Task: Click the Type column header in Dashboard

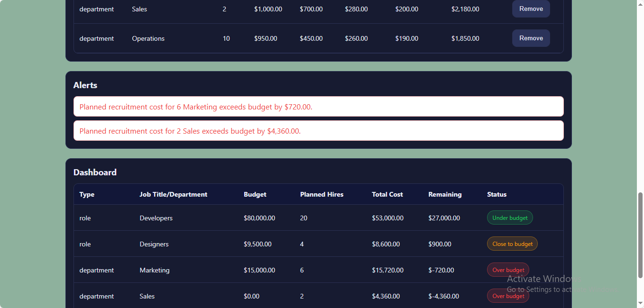Action: [x=87, y=194]
